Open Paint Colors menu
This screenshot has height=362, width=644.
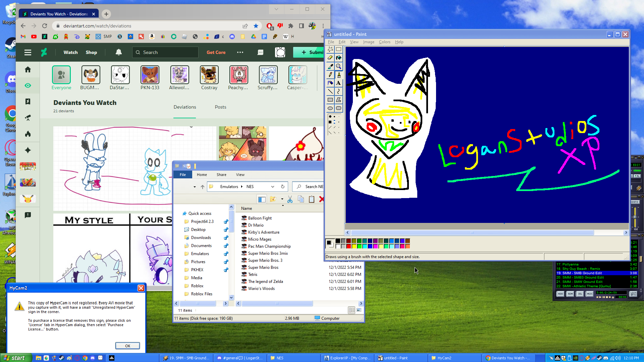(x=384, y=42)
